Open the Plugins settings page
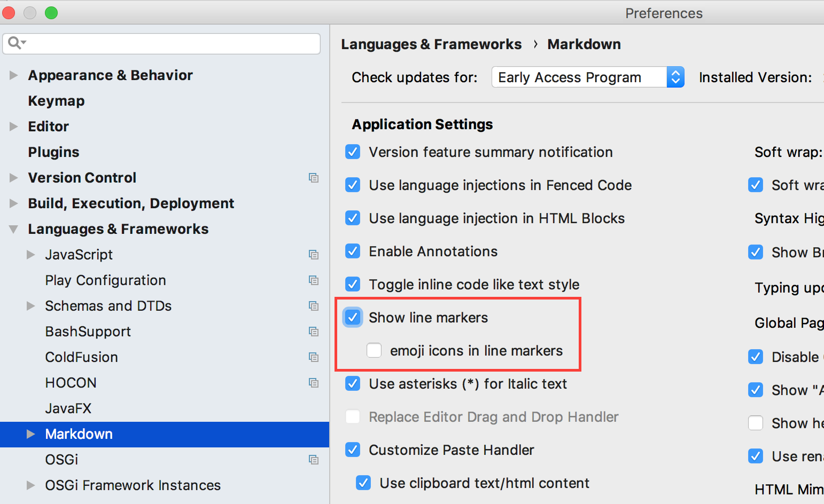This screenshot has height=504, width=824. tap(53, 152)
